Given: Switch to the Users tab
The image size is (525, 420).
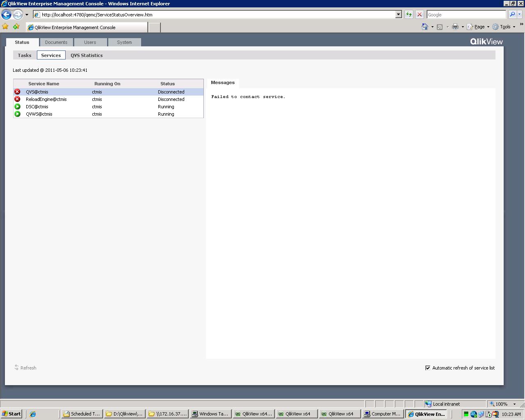Looking at the screenshot, I should tap(90, 42).
